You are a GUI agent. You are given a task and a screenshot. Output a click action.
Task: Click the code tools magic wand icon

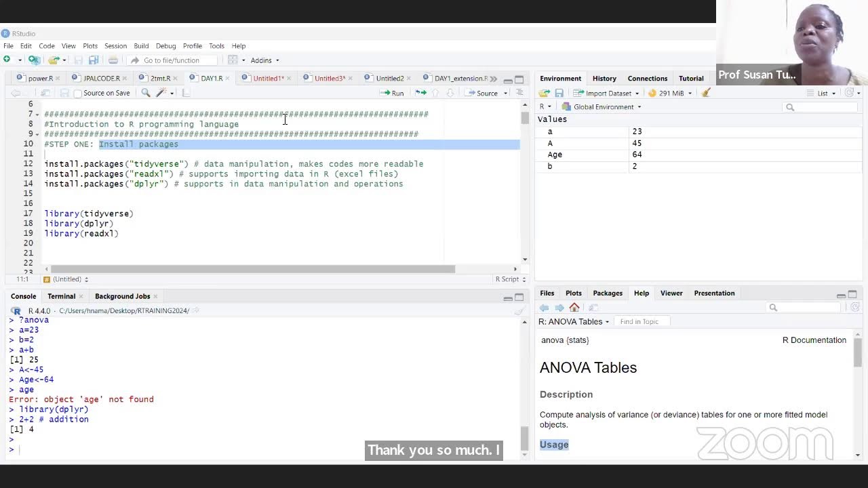(x=161, y=93)
